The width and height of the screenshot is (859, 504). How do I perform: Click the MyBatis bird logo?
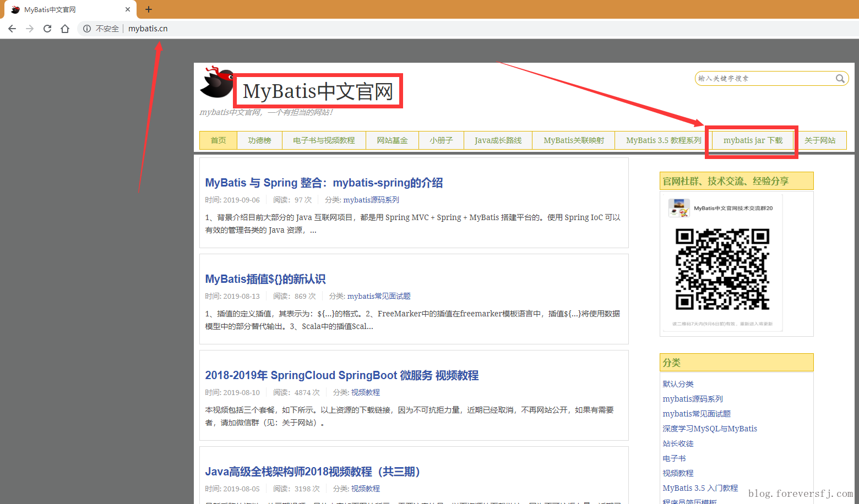point(216,83)
